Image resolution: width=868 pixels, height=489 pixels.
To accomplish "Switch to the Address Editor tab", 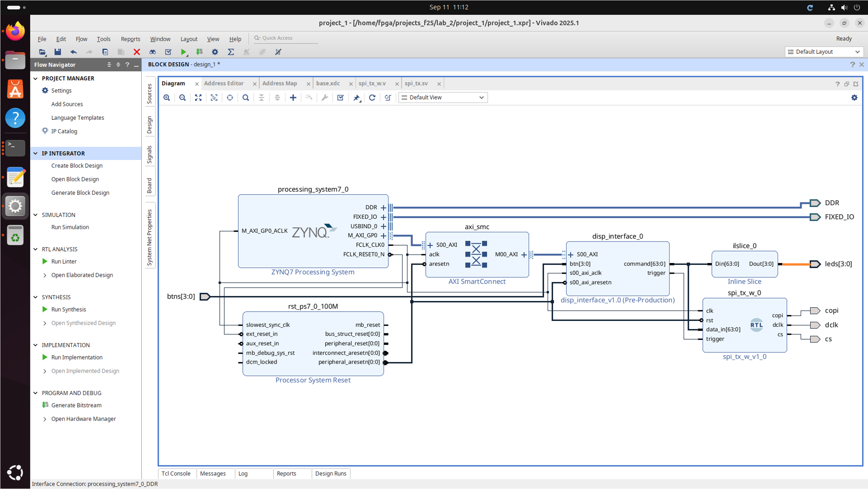I will tap(224, 83).
